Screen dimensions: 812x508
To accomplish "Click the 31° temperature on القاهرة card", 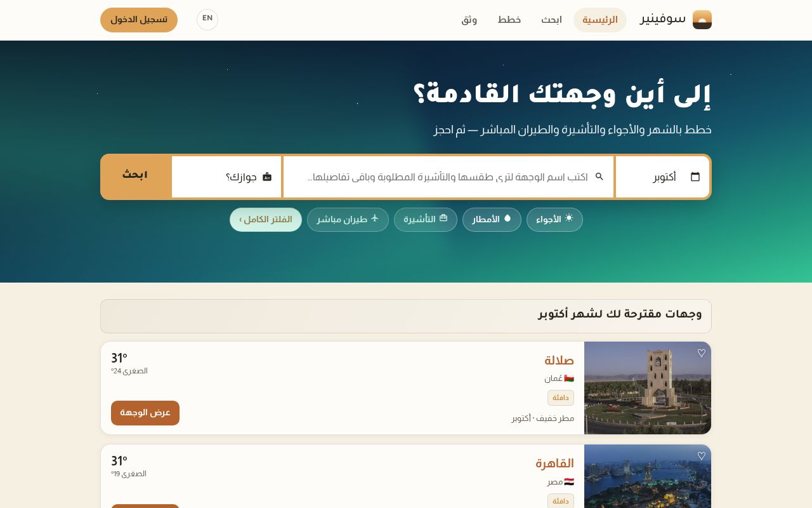I will click(119, 461).
